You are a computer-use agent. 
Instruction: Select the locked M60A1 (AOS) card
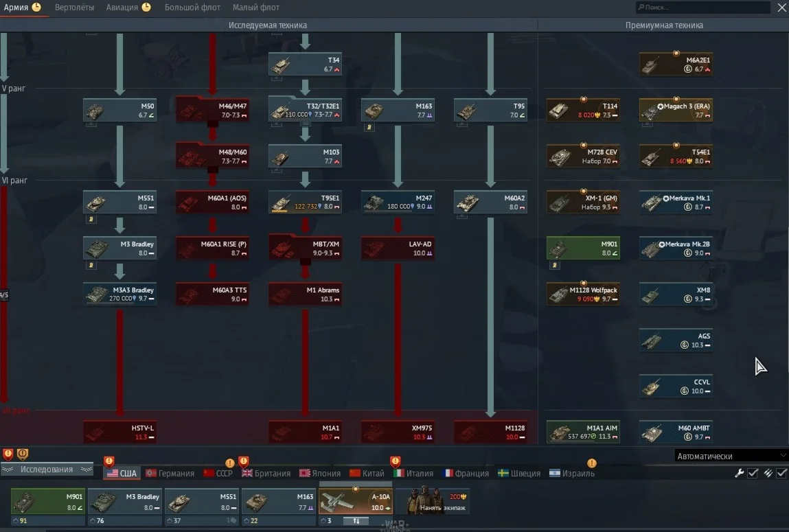pyautogui.click(x=212, y=202)
